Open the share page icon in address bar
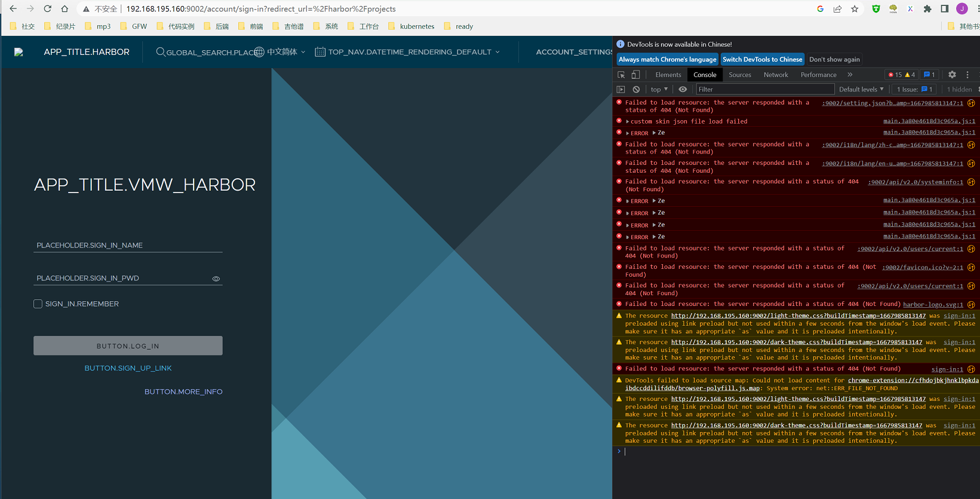Viewport: 980px width, 499px height. [x=838, y=9]
